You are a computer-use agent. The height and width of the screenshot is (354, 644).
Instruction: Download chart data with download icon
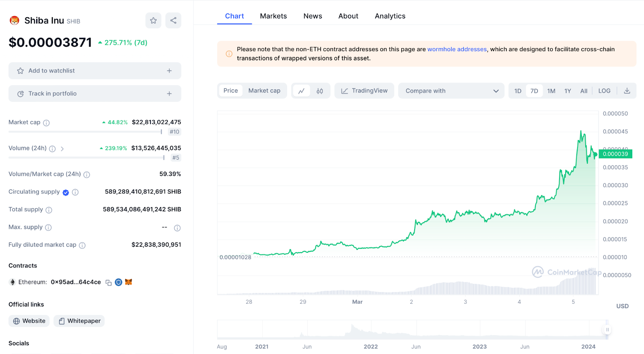pos(627,91)
